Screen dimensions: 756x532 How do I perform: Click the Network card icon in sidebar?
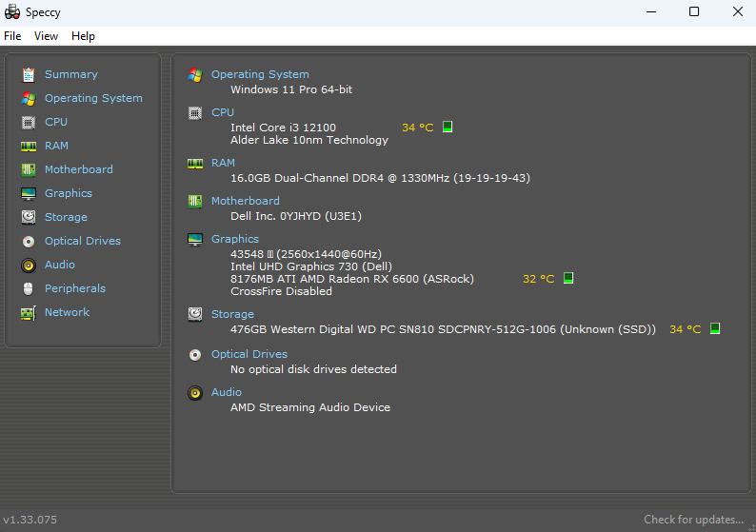(x=29, y=313)
